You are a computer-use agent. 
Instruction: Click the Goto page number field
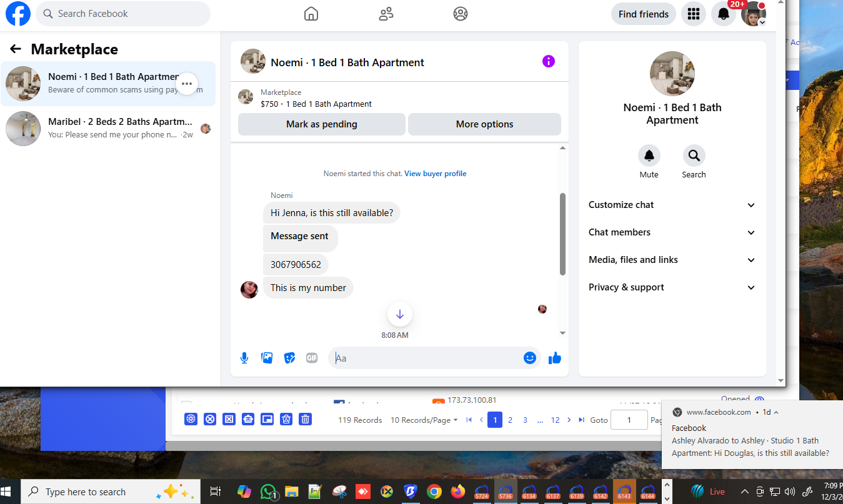click(629, 420)
